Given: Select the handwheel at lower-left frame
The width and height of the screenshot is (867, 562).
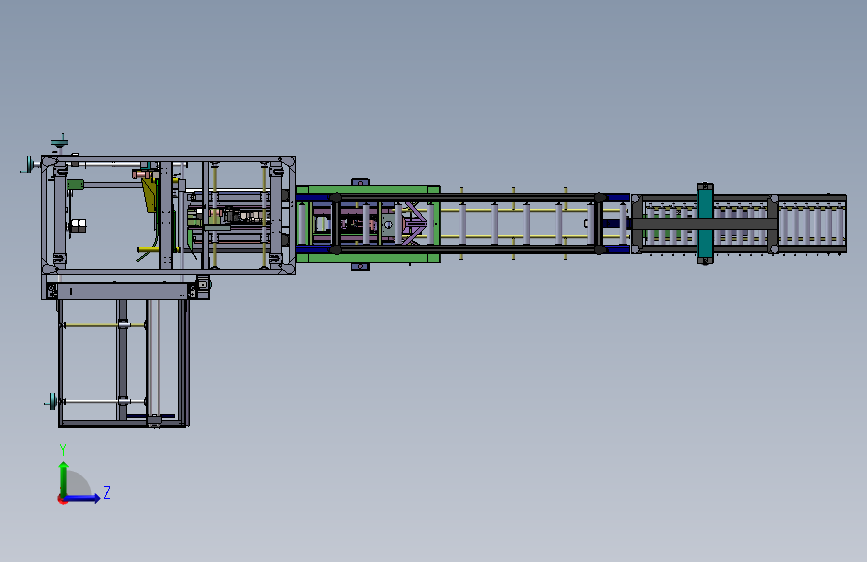Looking at the screenshot, I should point(52,402).
